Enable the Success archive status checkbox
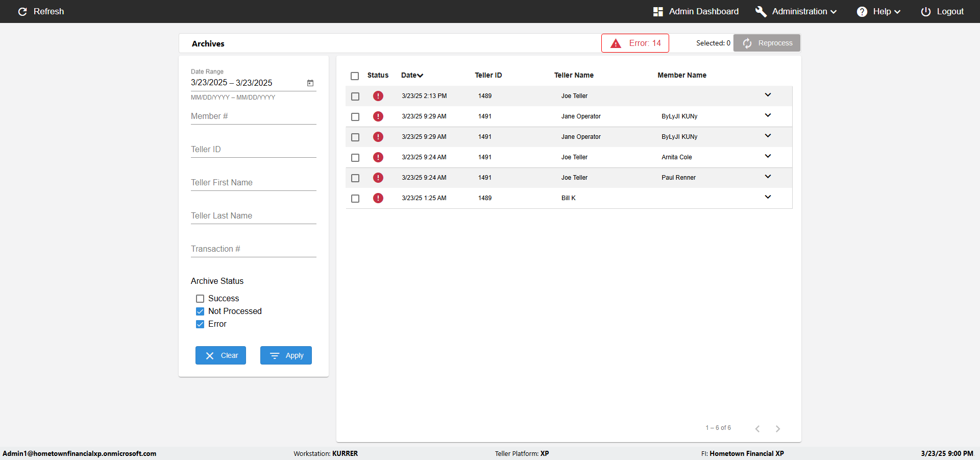Screen dimensions: 980x460 tap(200, 299)
